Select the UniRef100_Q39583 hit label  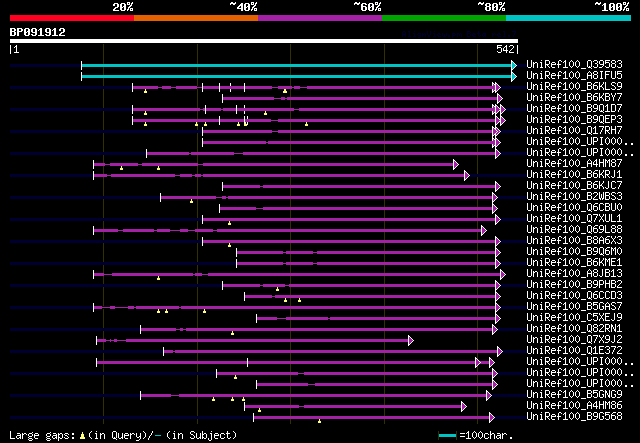pyautogui.click(x=574, y=65)
